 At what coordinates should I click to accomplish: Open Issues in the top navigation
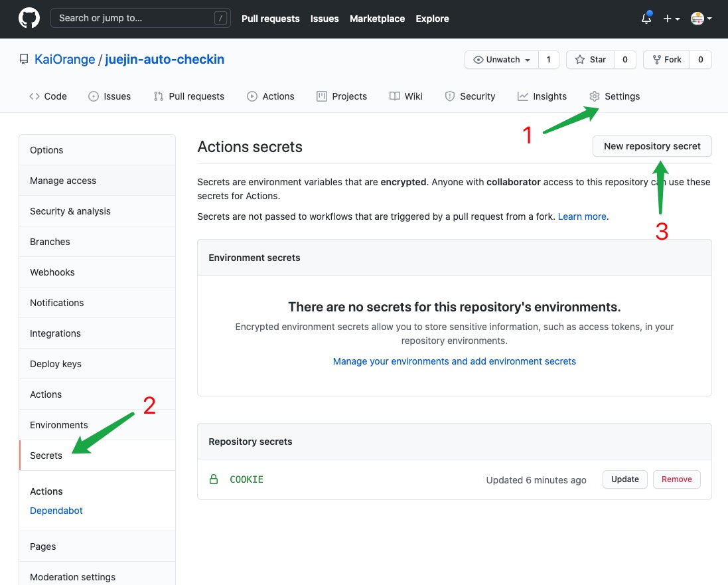[325, 19]
